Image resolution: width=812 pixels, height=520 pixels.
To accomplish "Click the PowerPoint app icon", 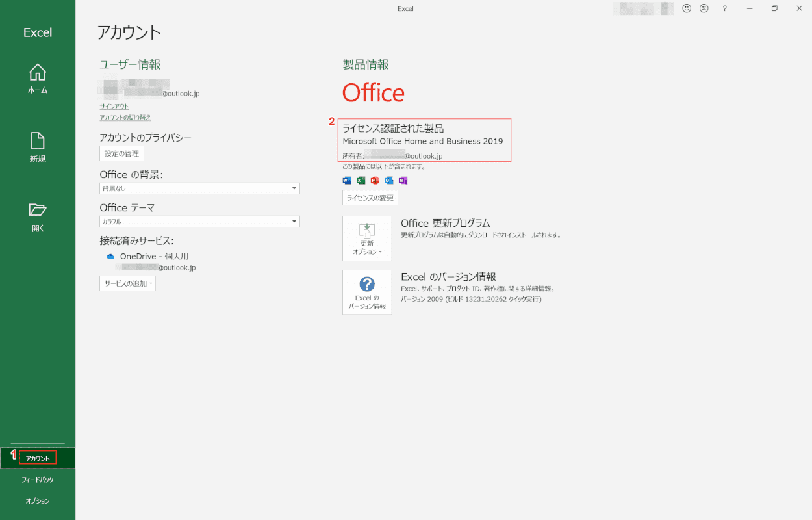I will pyautogui.click(x=375, y=180).
